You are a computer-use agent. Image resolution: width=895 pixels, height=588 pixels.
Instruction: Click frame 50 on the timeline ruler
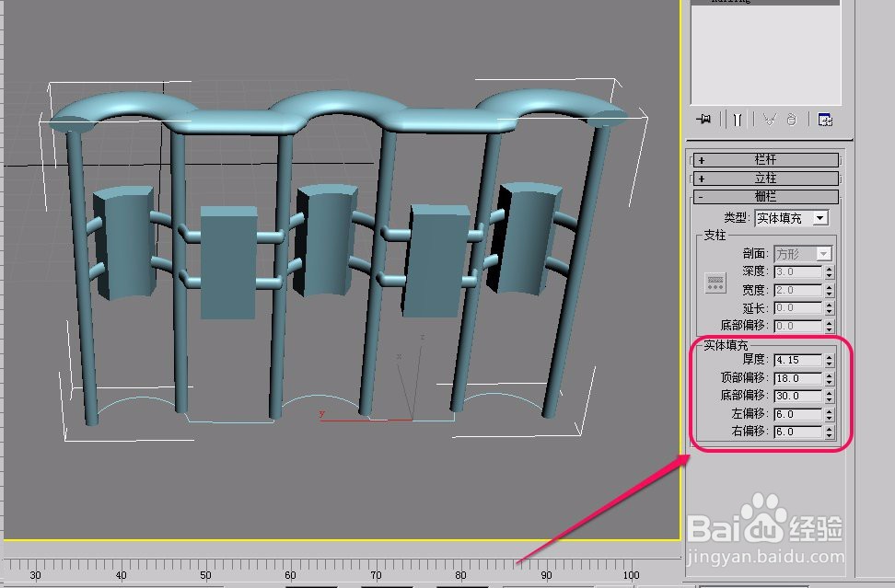point(205,575)
